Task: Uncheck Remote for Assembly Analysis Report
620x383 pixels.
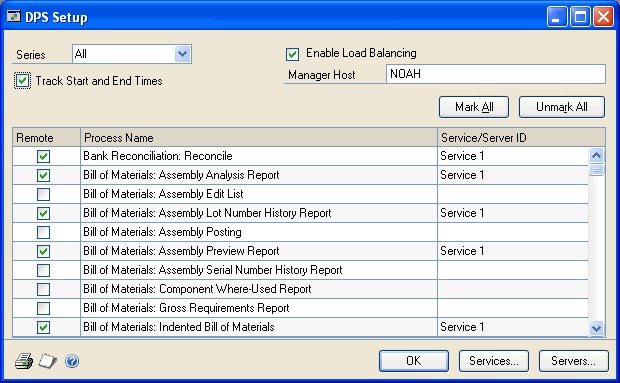Action: (x=43, y=175)
